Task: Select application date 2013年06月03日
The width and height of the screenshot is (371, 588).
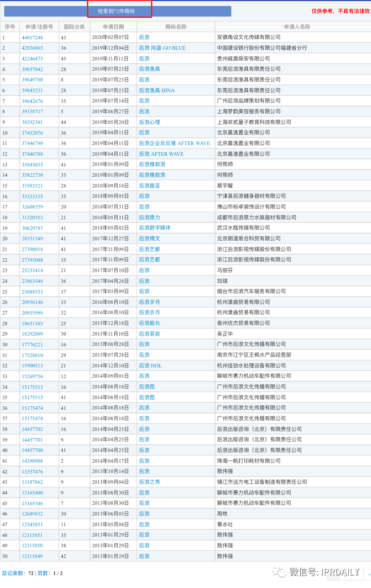Action: (110, 514)
